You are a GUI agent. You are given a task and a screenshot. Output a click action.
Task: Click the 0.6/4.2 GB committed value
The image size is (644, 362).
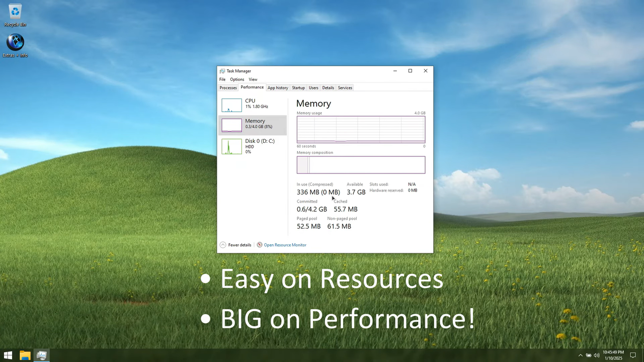(x=312, y=209)
